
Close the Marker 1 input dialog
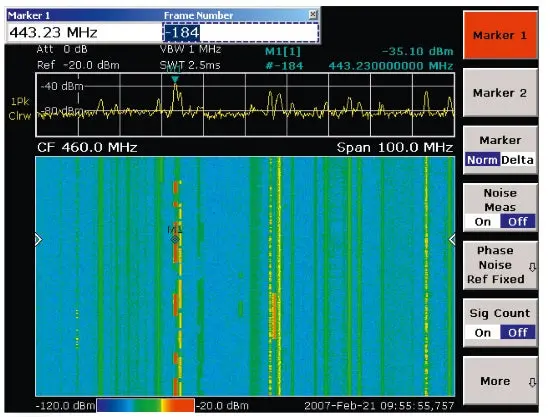tap(313, 14)
